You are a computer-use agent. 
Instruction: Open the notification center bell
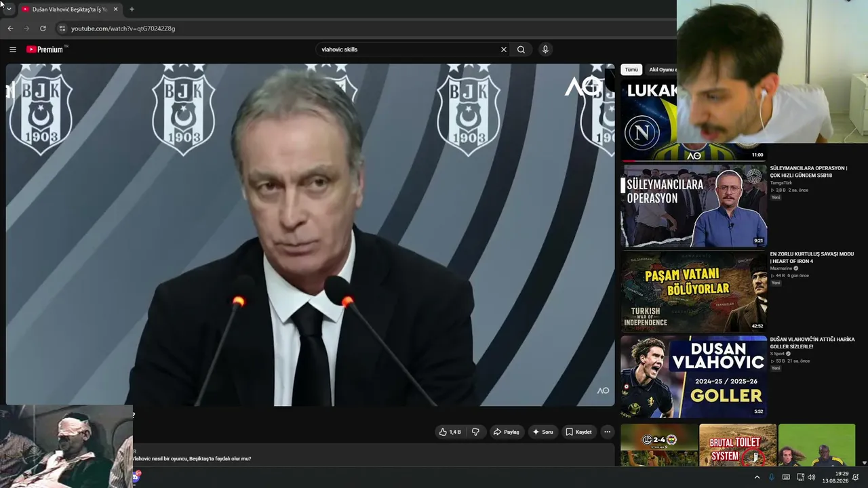[x=856, y=477]
